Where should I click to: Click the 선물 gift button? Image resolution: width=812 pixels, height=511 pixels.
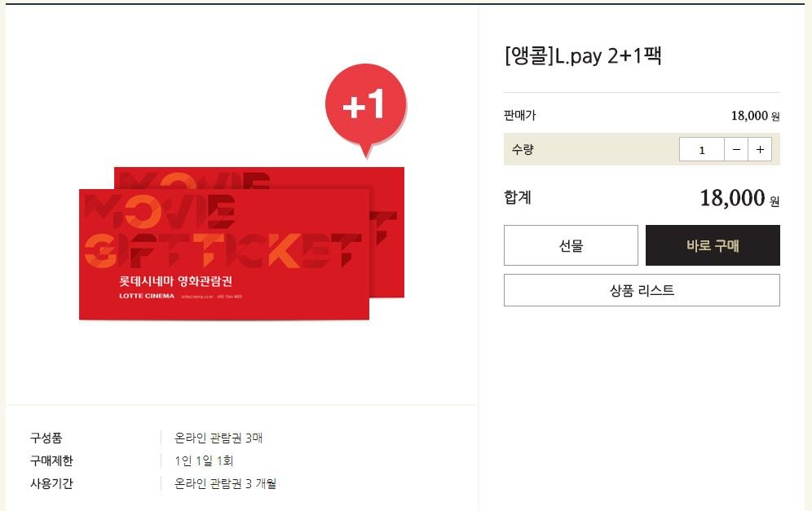tap(571, 245)
